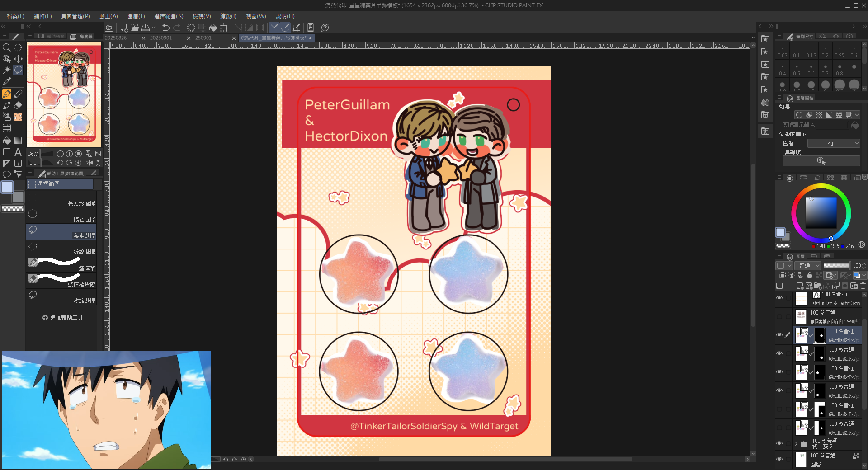Open the 普通 blending mode dropdown

(809, 266)
